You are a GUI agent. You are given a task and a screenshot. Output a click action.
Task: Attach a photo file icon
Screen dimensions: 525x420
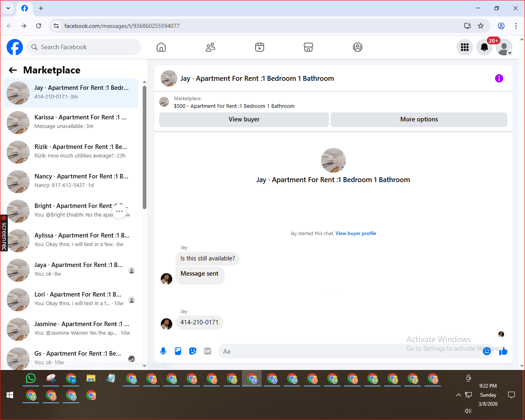tap(178, 351)
